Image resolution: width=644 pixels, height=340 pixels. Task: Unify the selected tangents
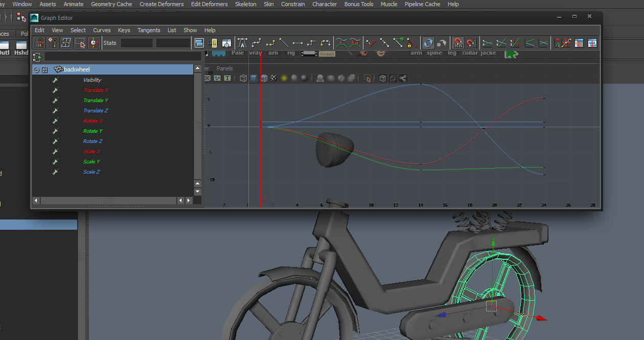[x=384, y=43]
